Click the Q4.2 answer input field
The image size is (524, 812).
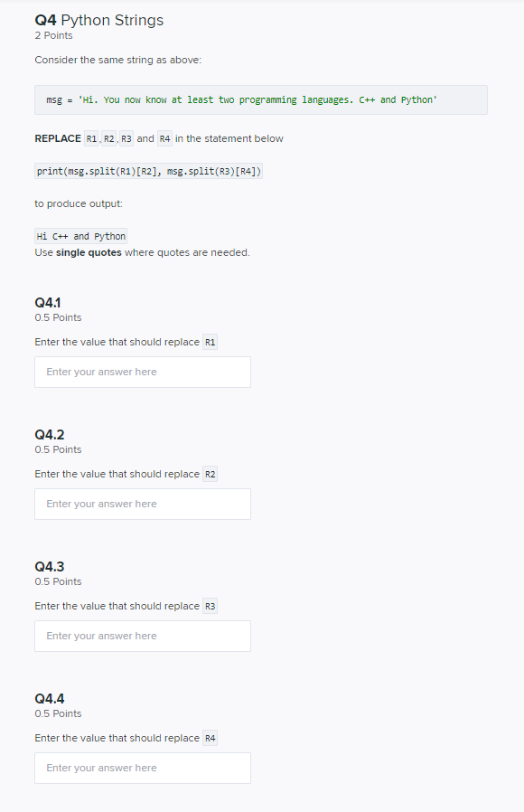[x=142, y=504]
